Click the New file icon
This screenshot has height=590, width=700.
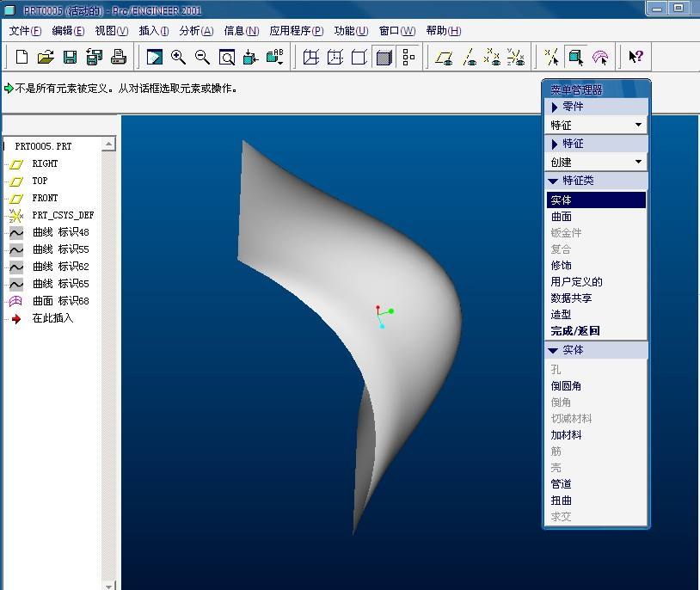point(21,58)
